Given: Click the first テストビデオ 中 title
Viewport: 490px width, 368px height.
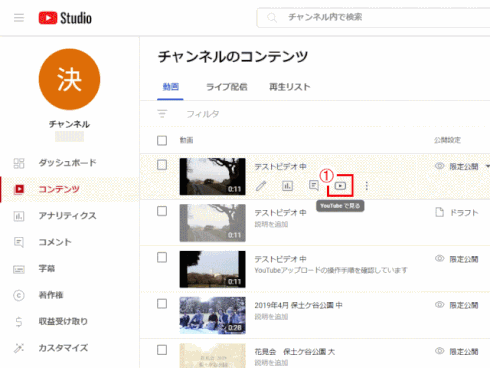Looking at the screenshot, I should [280, 166].
